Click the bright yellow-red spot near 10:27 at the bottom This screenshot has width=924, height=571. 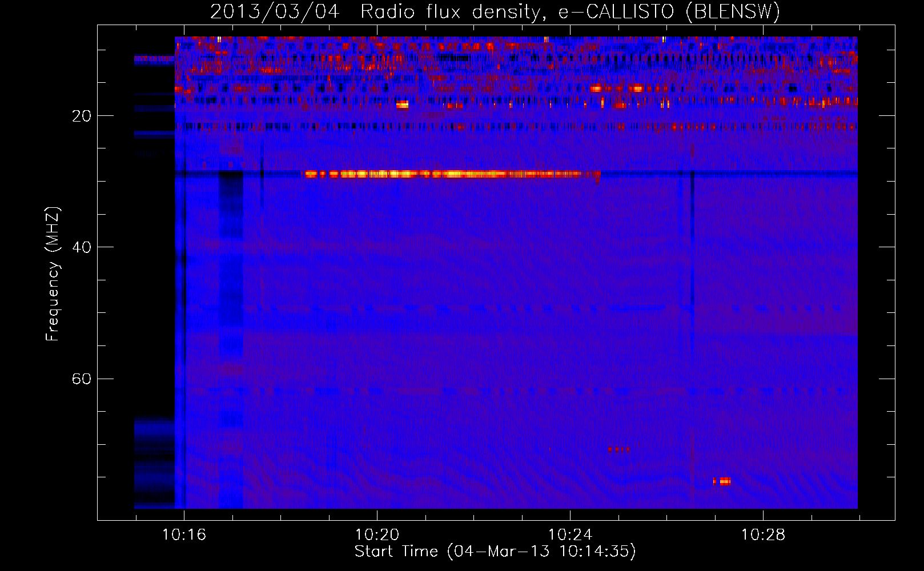pos(722,481)
